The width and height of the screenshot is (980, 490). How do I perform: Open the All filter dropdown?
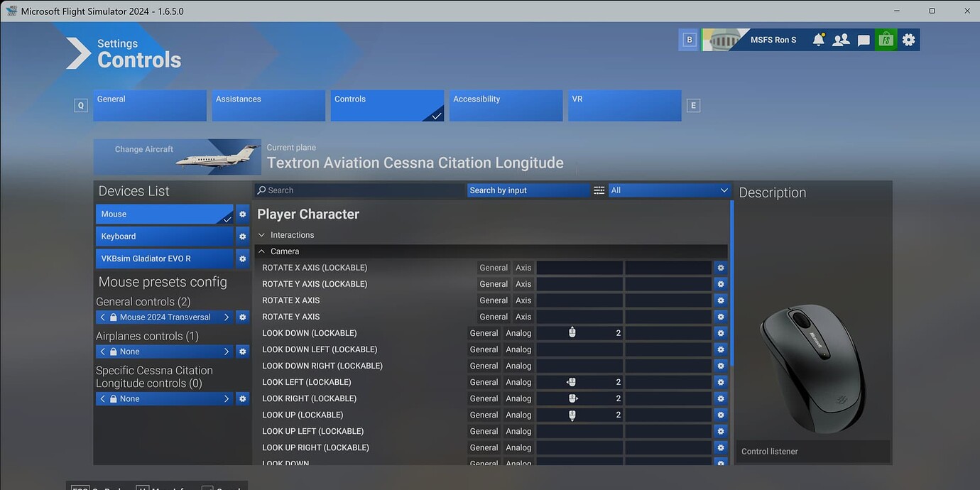[670, 190]
